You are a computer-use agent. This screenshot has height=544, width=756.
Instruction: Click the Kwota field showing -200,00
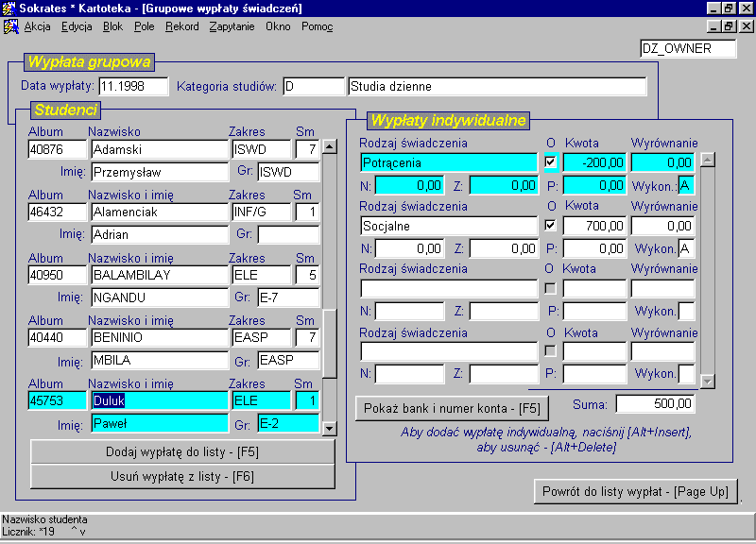click(x=594, y=162)
